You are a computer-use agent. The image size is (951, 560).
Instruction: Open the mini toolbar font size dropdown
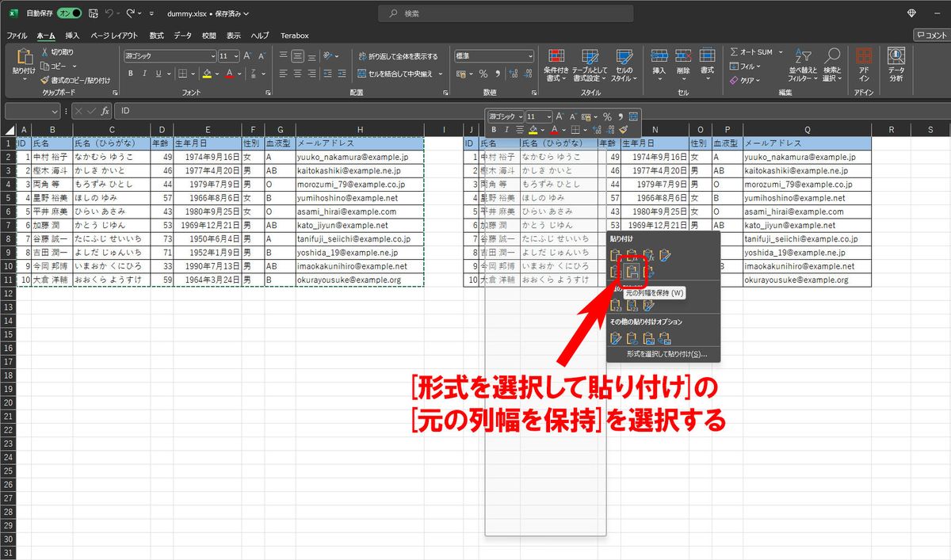[x=549, y=116]
